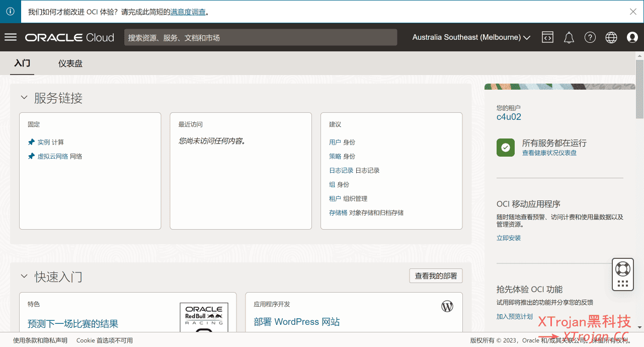
Task: Open the suggested 租户 link
Action: [x=335, y=198]
